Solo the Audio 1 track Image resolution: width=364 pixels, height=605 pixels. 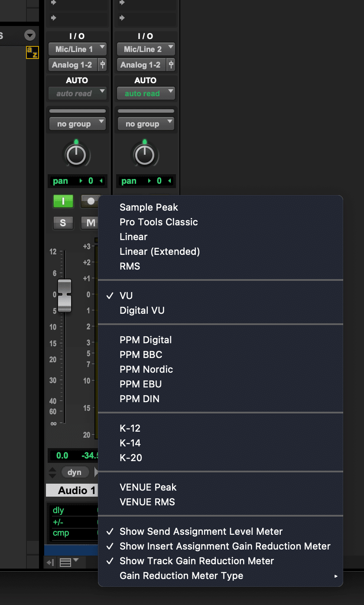(63, 223)
